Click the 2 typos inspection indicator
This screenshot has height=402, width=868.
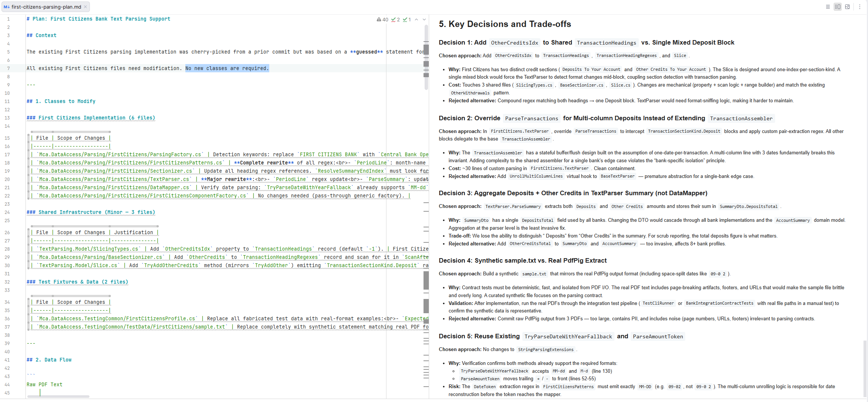pyautogui.click(x=395, y=19)
